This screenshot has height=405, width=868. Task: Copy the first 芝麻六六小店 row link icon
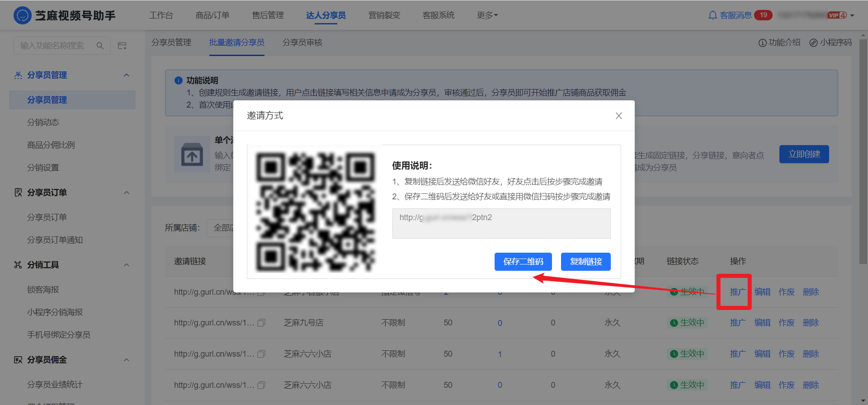click(261, 354)
